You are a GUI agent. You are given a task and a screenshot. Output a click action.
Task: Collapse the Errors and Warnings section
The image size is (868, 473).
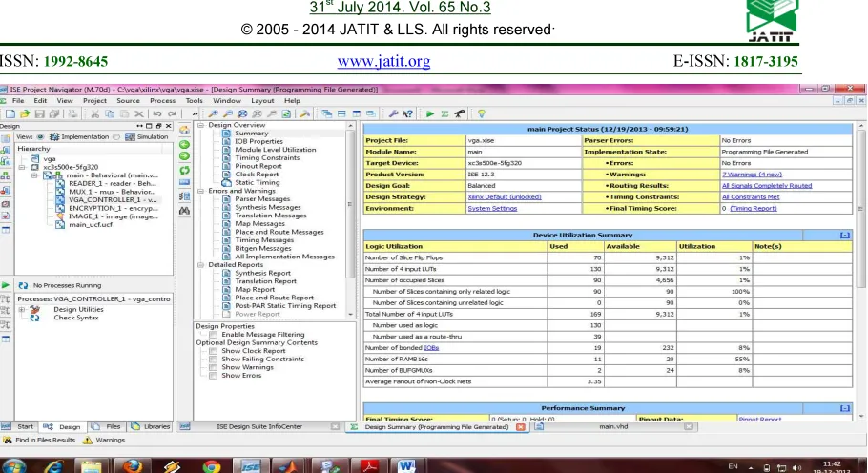click(x=201, y=191)
